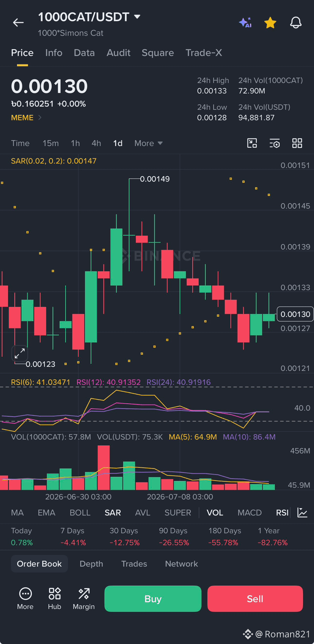Toggle the AVL indicator
314x644 pixels.
pos(143,513)
